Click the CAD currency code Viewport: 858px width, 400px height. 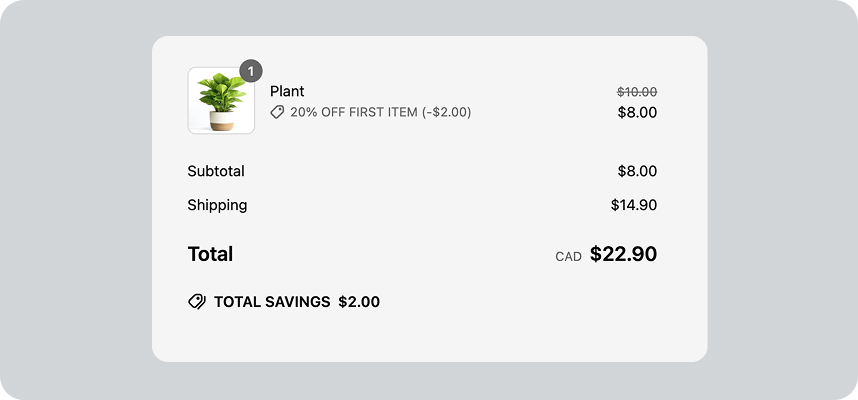568,256
